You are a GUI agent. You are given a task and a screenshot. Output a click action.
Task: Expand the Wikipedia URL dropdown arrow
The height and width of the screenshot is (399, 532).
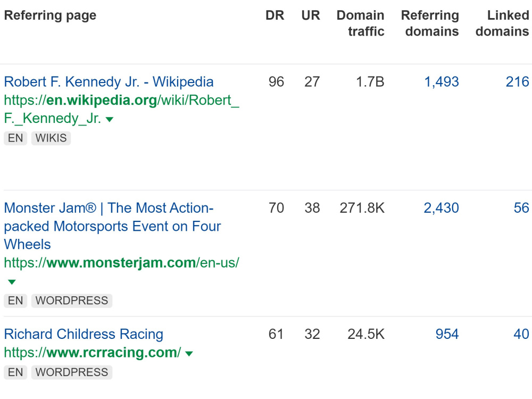coord(109,119)
